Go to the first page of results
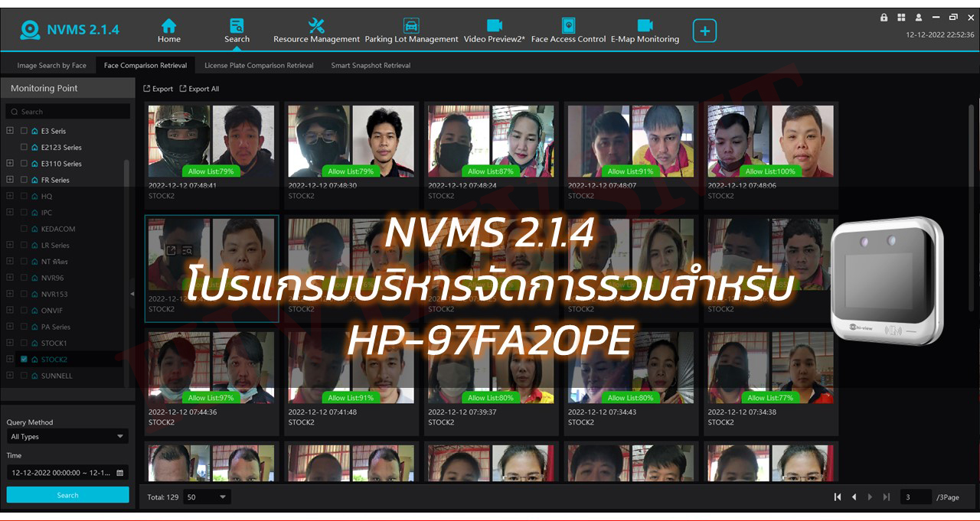The height and width of the screenshot is (521, 980). [838, 497]
